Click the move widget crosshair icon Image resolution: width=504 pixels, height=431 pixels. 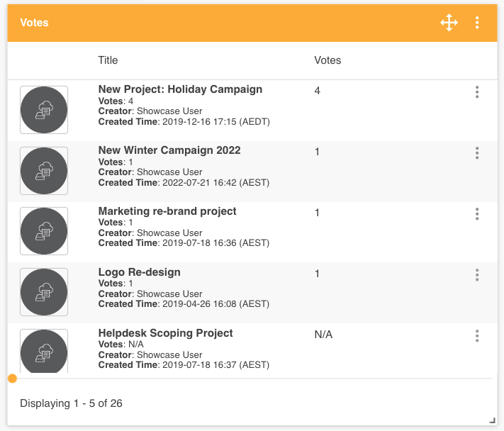(x=449, y=23)
